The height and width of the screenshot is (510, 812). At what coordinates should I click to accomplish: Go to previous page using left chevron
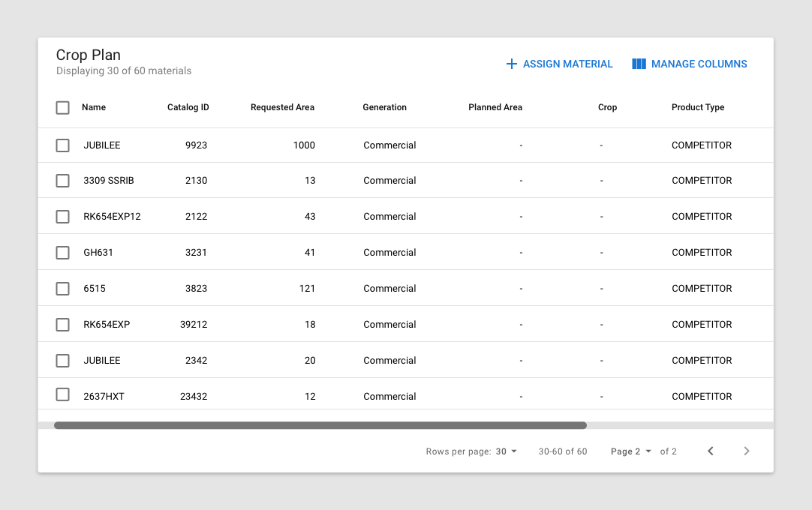point(711,451)
